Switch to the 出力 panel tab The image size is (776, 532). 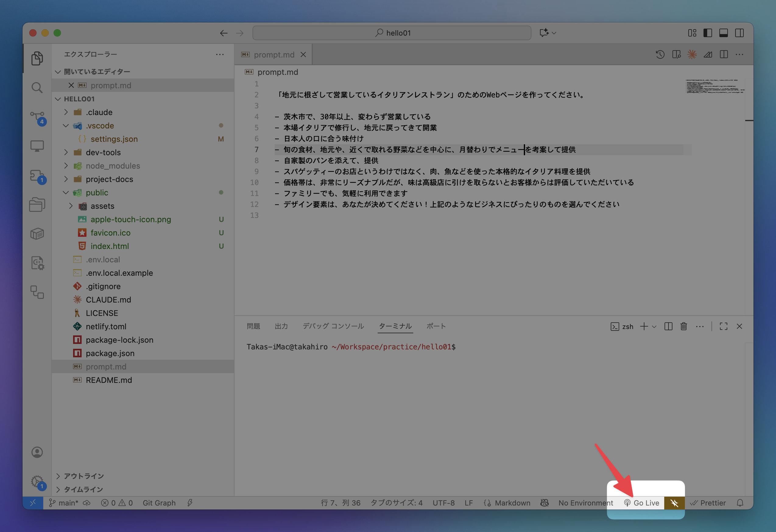[281, 326]
